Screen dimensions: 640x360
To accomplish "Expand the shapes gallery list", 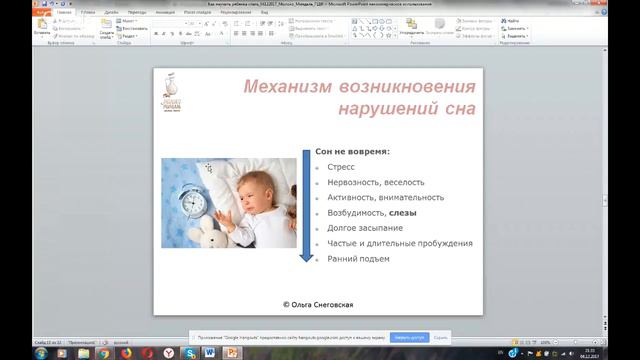I will [x=396, y=36].
